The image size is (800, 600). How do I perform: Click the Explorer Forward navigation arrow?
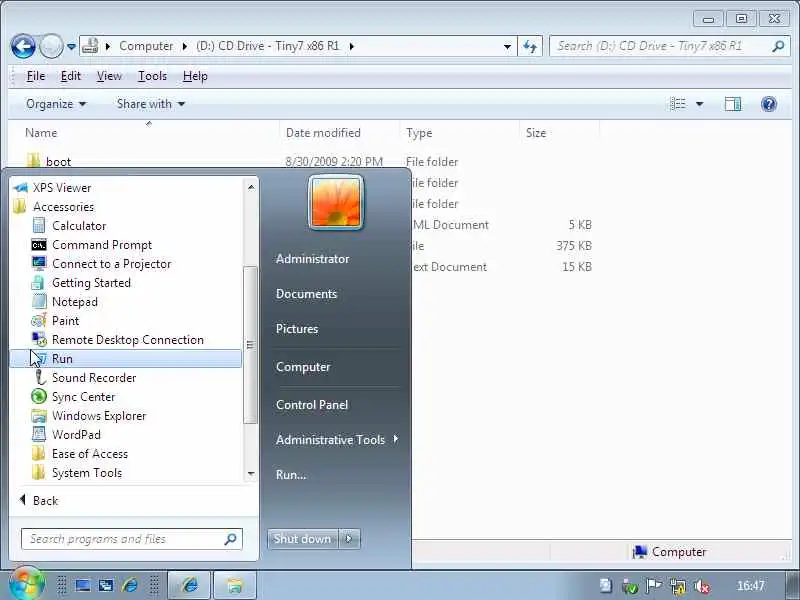point(51,47)
